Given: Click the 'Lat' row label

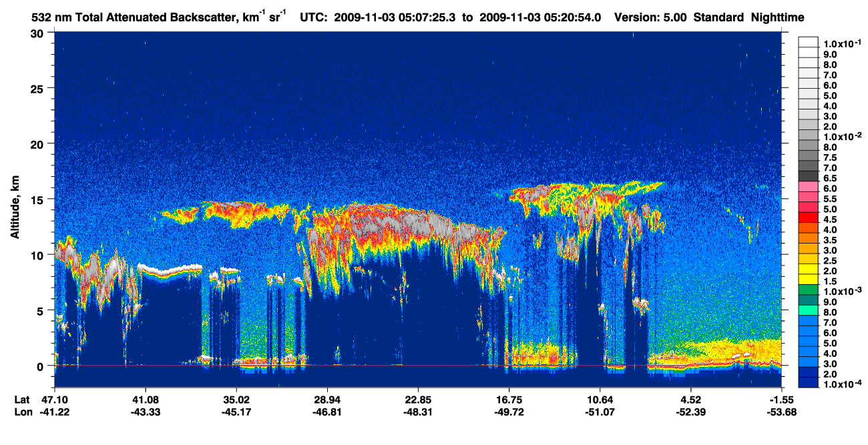Looking at the screenshot, I should click(21, 400).
